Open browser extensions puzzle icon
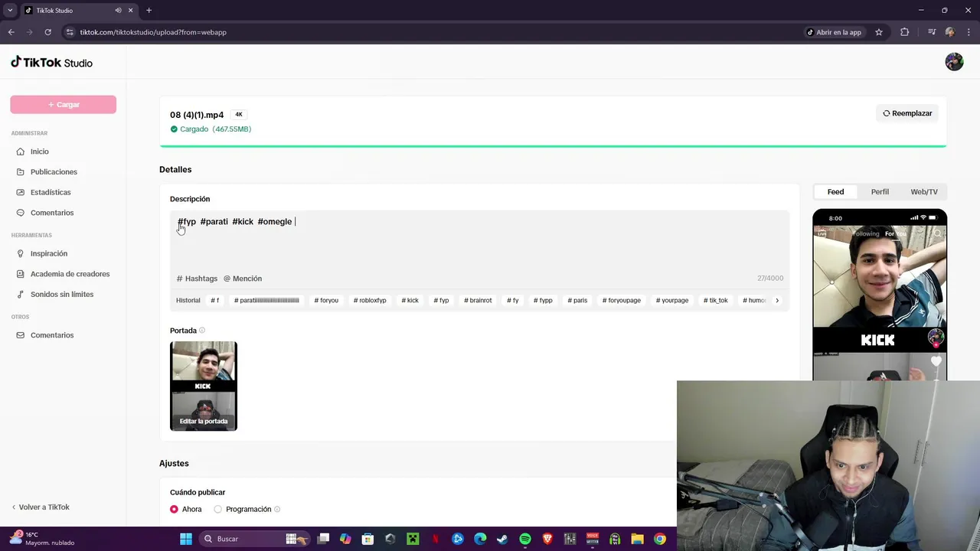 coord(904,32)
